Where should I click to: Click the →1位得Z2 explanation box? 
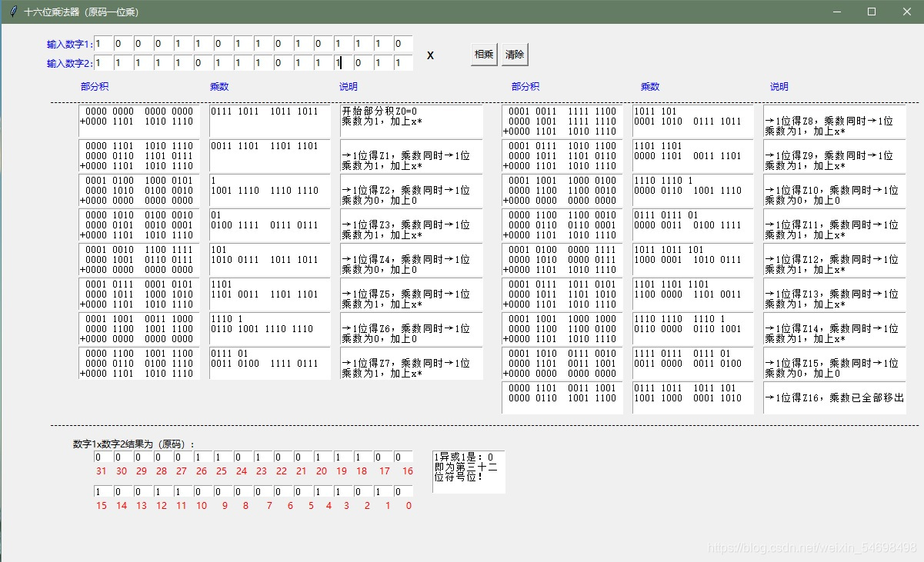click(412, 190)
